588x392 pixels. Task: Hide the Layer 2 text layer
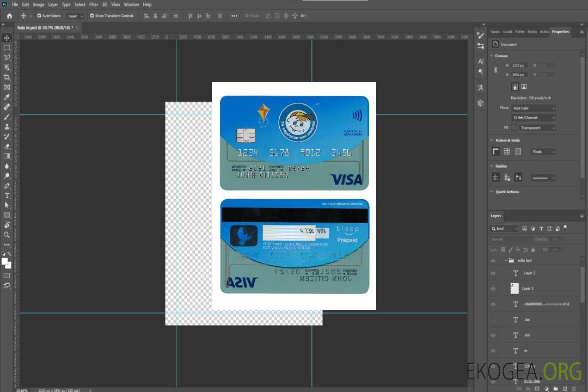point(493,273)
